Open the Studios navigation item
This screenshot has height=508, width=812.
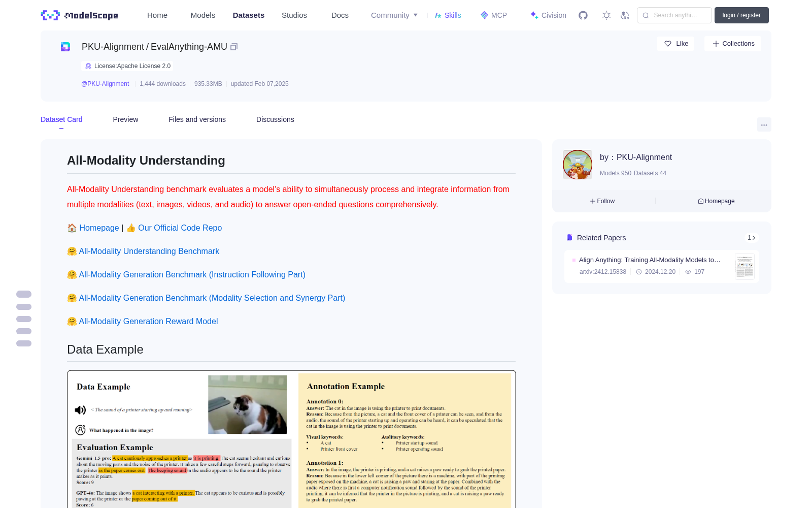tap(294, 15)
